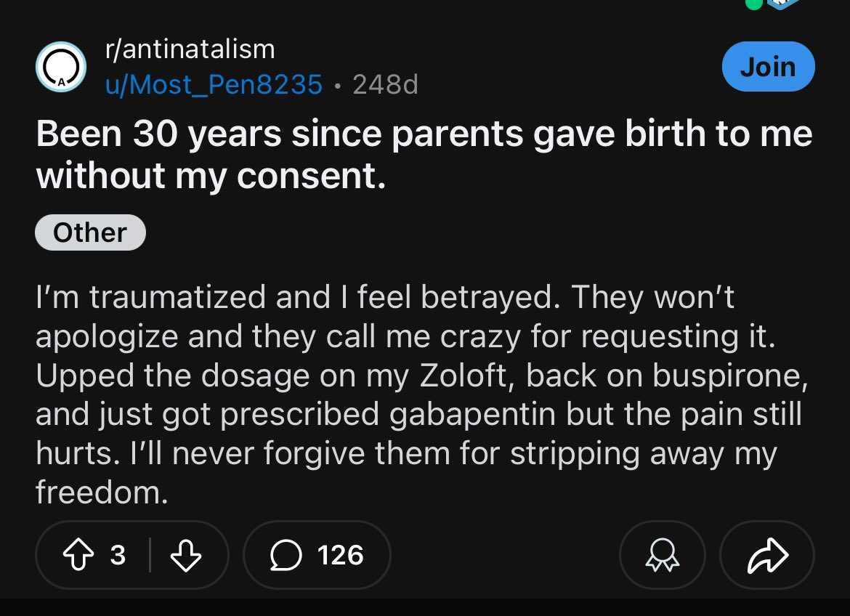
Task: Tap the final body word 'freedom.'
Action: pyautogui.click(x=102, y=493)
